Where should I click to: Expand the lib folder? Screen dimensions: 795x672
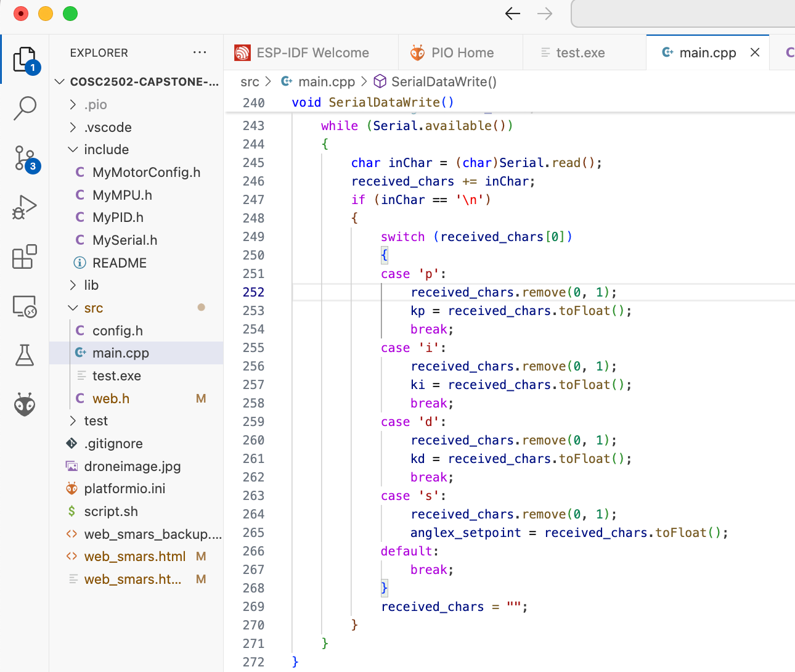(x=91, y=285)
